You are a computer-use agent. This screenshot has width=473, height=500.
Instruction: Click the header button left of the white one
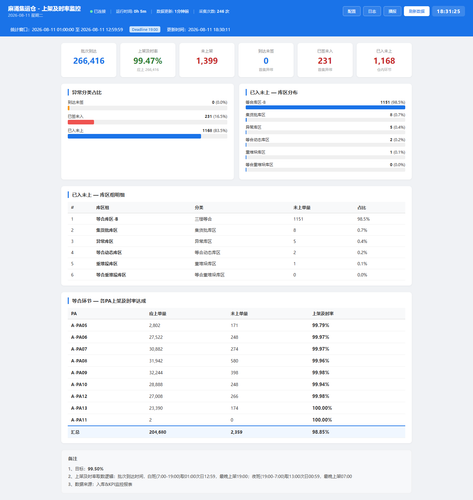(x=392, y=11)
